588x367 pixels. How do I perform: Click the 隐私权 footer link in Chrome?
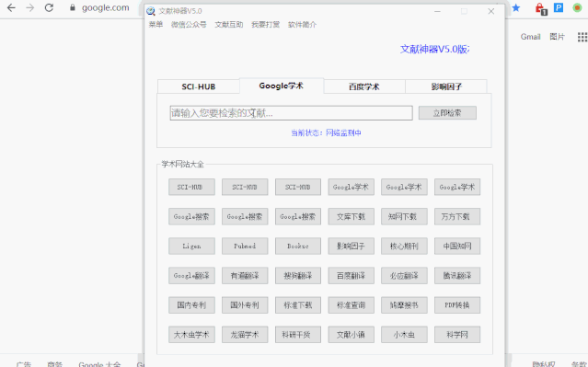click(544, 364)
